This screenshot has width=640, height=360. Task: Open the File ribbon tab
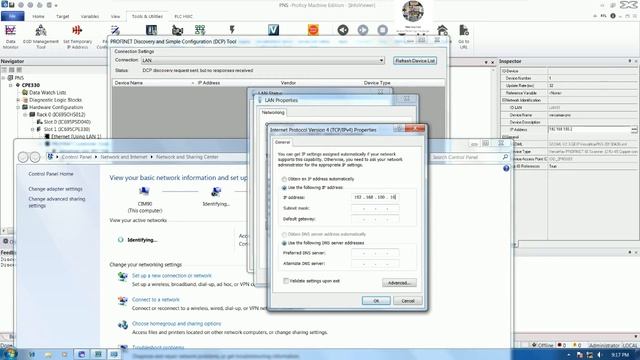click(x=12, y=16)
